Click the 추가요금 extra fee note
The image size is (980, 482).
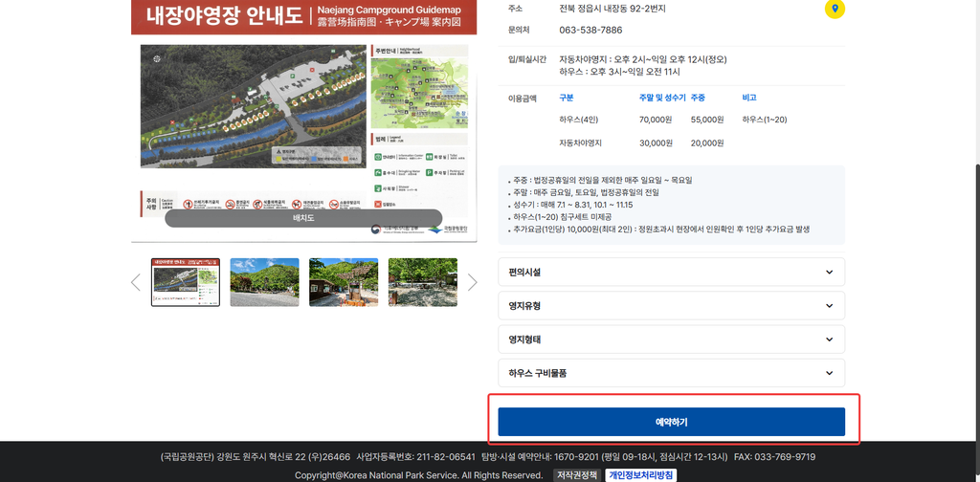659,230
